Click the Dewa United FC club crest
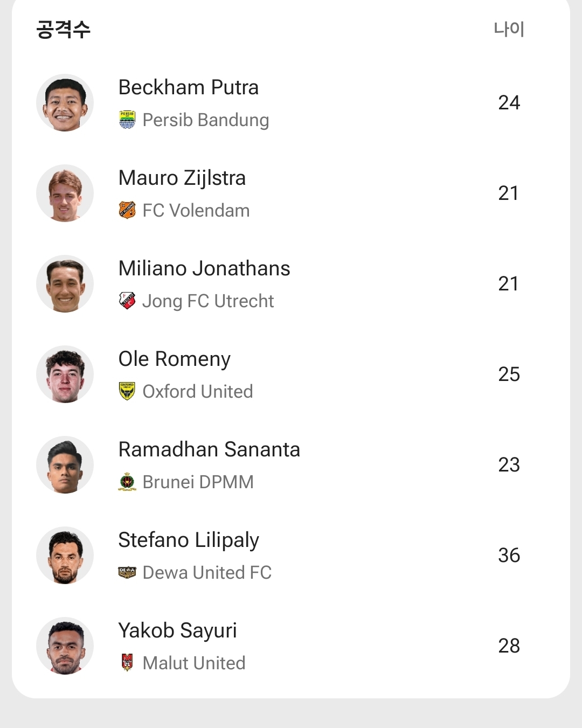This screenshot has width=582, height=728. pos(127,572)
